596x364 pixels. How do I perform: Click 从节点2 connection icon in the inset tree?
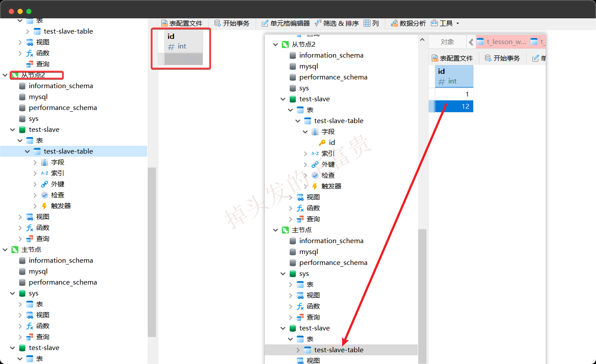(285, 45)
